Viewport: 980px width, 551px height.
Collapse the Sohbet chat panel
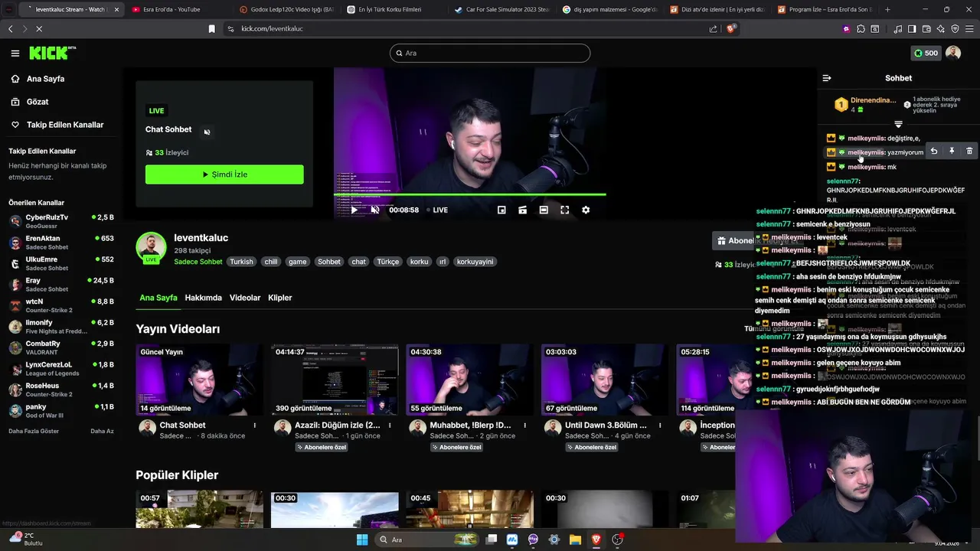[827, 78]
